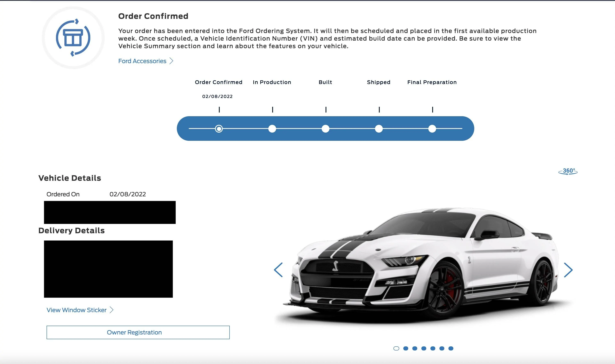Select fifth carousel image indicator
Image resolution: width=615 pixels, height=364 pixels.
pos(433,348)
